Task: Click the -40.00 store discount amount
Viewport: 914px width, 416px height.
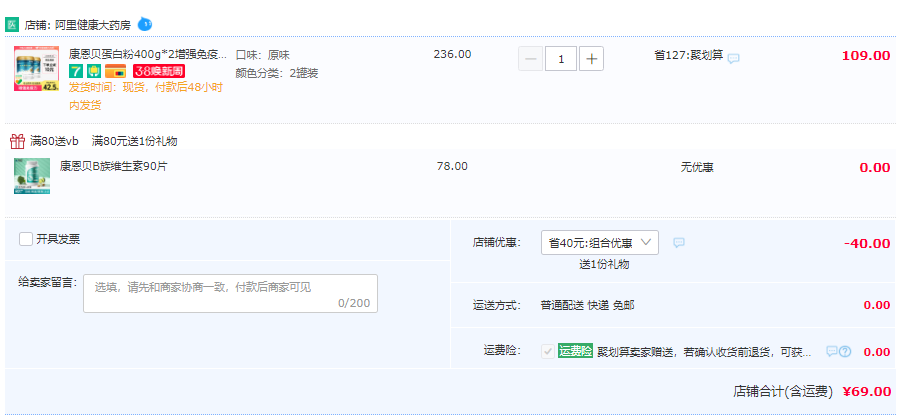Action: 867,244
